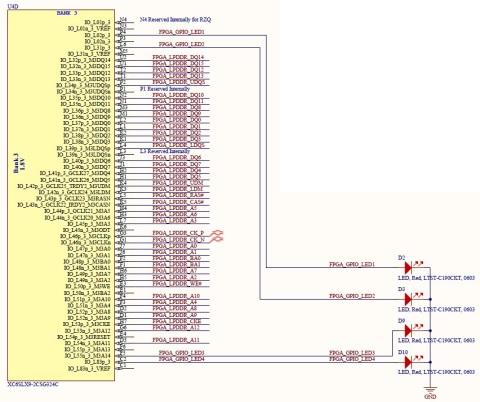Click pin name IO_L32p_3_M3DQ14
This screenshot has height=402, width=480.
click(85, 60)
